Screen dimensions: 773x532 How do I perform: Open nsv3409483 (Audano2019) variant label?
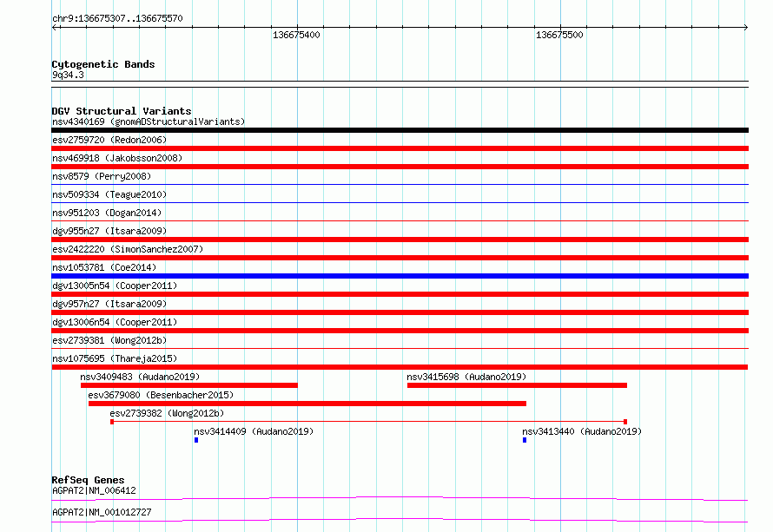pos(140,377)
